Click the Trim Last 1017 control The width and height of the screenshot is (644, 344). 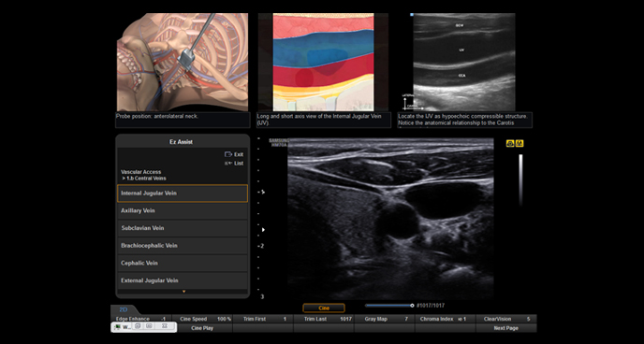(324, 319)
